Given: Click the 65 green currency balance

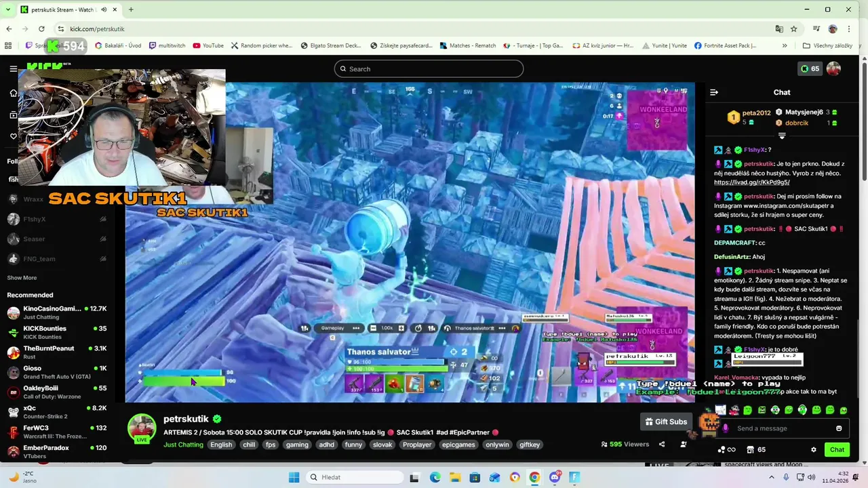Looking at the screenshot, I should (x=810, y=68).
